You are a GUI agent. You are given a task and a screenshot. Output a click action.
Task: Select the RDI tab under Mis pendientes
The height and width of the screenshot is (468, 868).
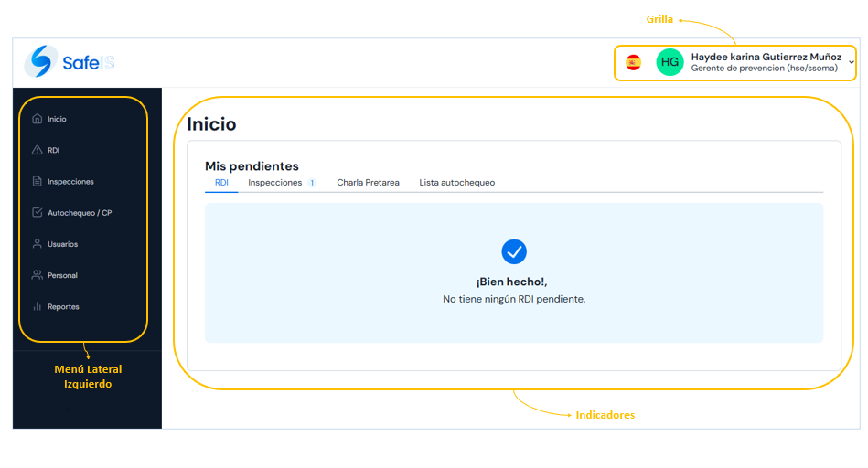pos(221,183)
